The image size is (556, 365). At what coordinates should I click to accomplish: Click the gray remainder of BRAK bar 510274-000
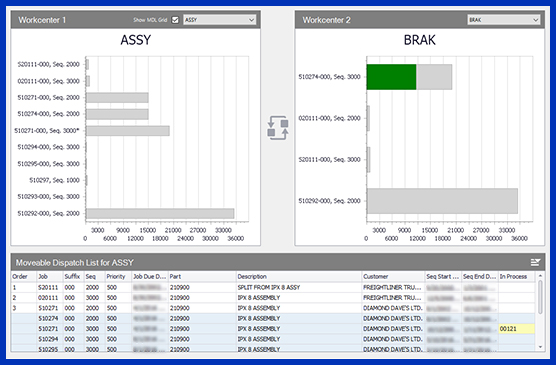(x=434, y=77)
